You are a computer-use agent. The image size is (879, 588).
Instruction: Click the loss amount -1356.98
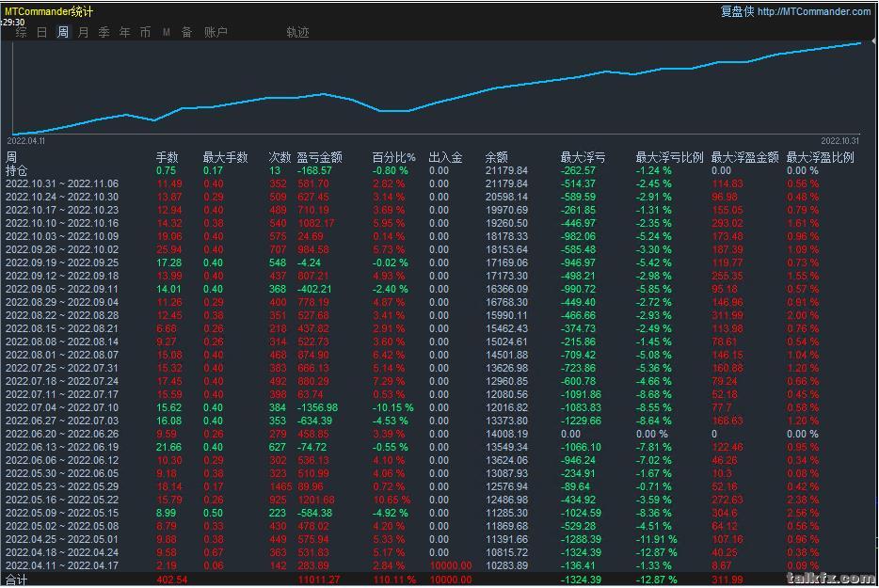coord(317,407)
